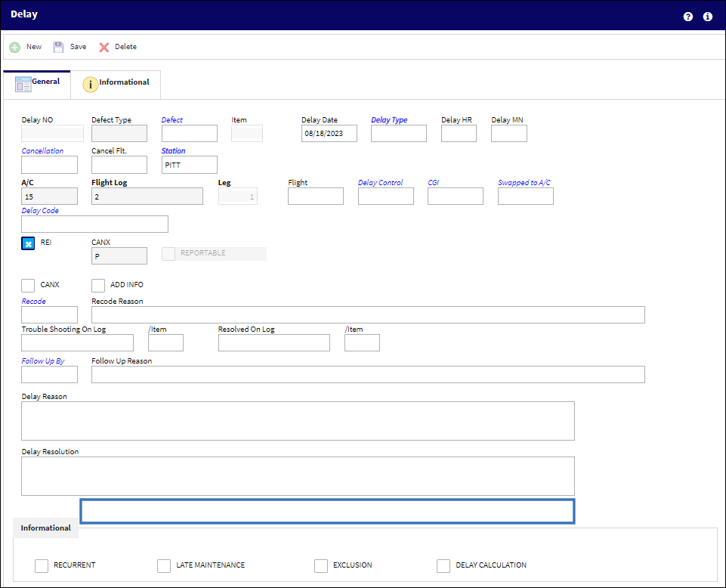
Task: Switch to the Informational tab
Action: pos(116,85)
